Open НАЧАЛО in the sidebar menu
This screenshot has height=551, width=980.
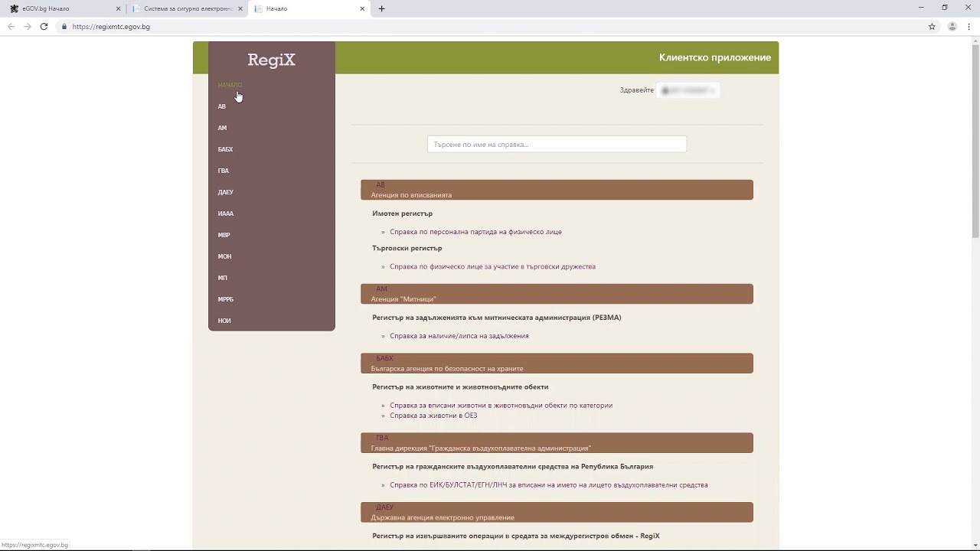coord(230,85)
